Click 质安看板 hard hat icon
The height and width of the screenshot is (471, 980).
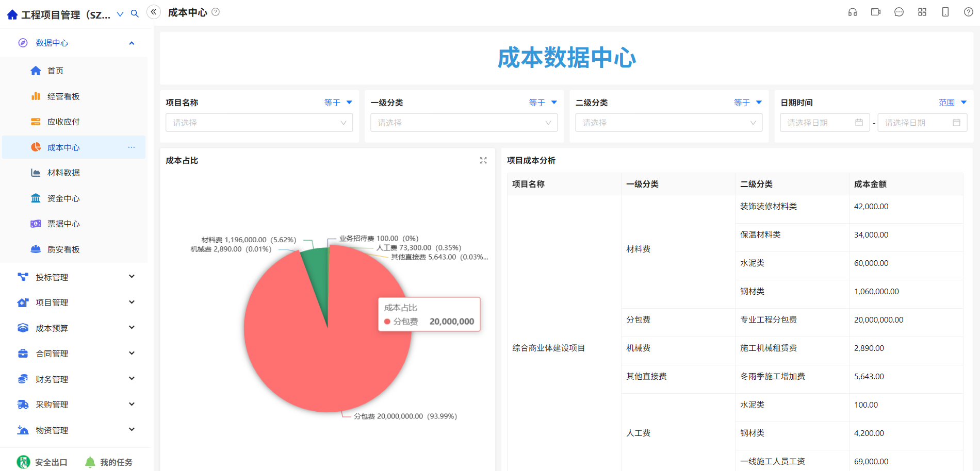pyautogui.click(x=36, y=249)
